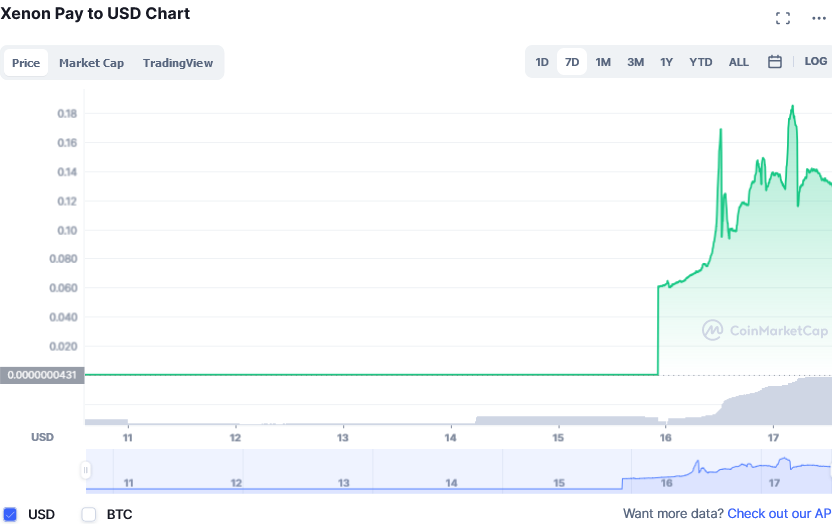Open the Check out our API link
The image size is (832, 525).
[779, 513]
